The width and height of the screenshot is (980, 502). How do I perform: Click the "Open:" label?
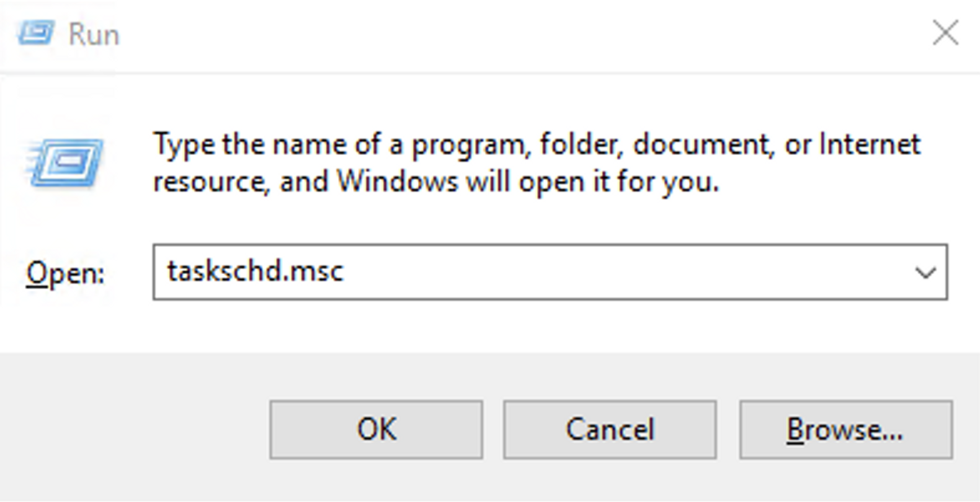[x=65, y=273]
